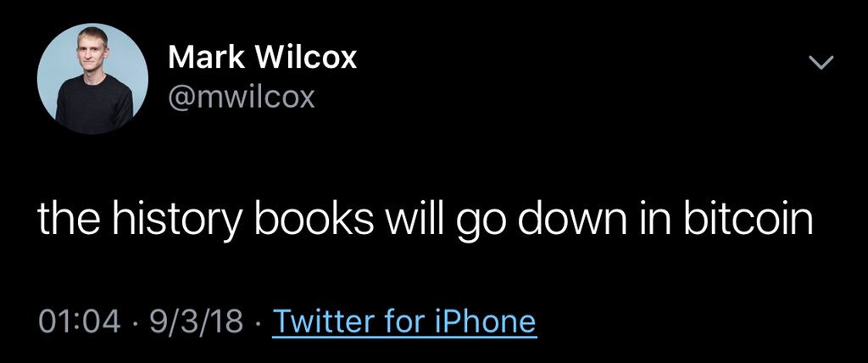The width and height of the screenshot is (868, 363).
Task: Click the first name "Mark" in the header
Action: pos(205,57)
